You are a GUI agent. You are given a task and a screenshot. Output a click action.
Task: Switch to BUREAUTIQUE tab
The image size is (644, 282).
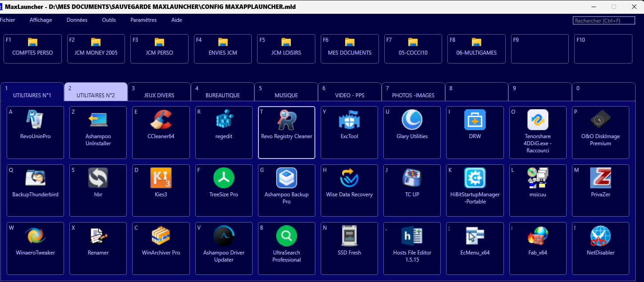[223, 91]
